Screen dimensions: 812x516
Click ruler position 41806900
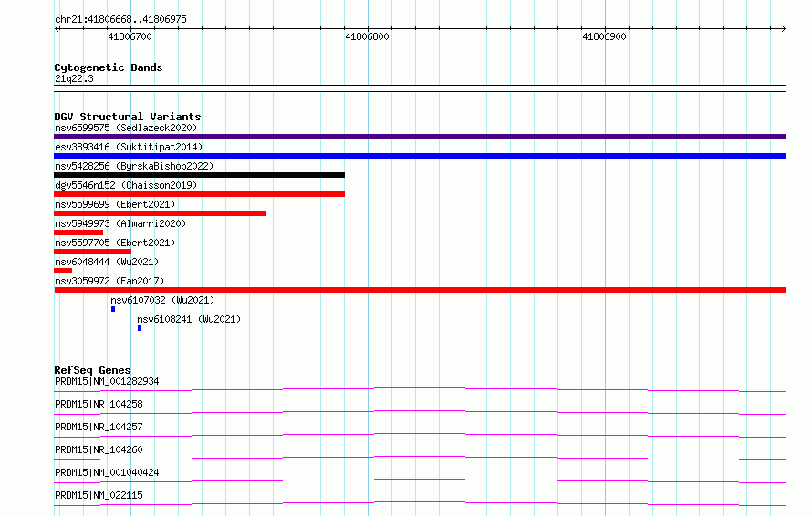click(x=604, y=36)
